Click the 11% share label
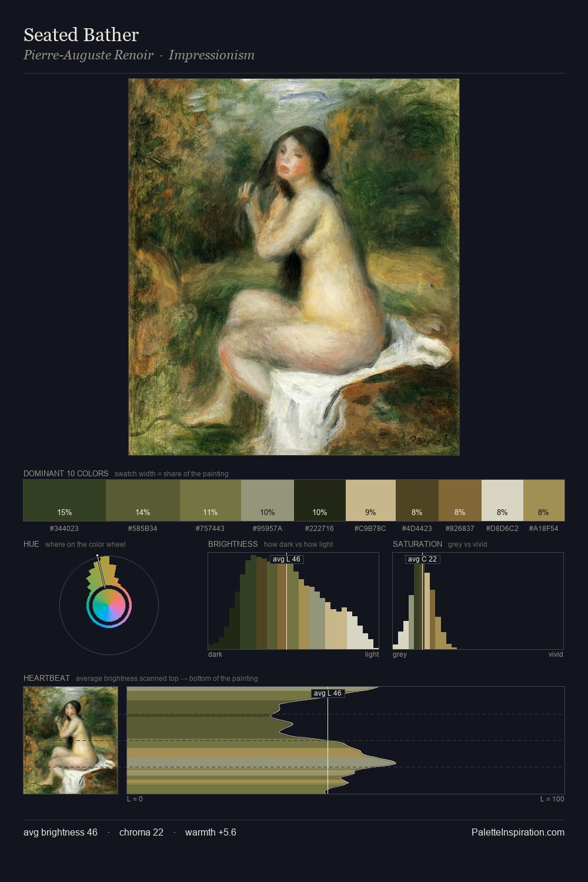Image resolution: width=588 pixels, height=882 pixels. click(x=211, y=513)
